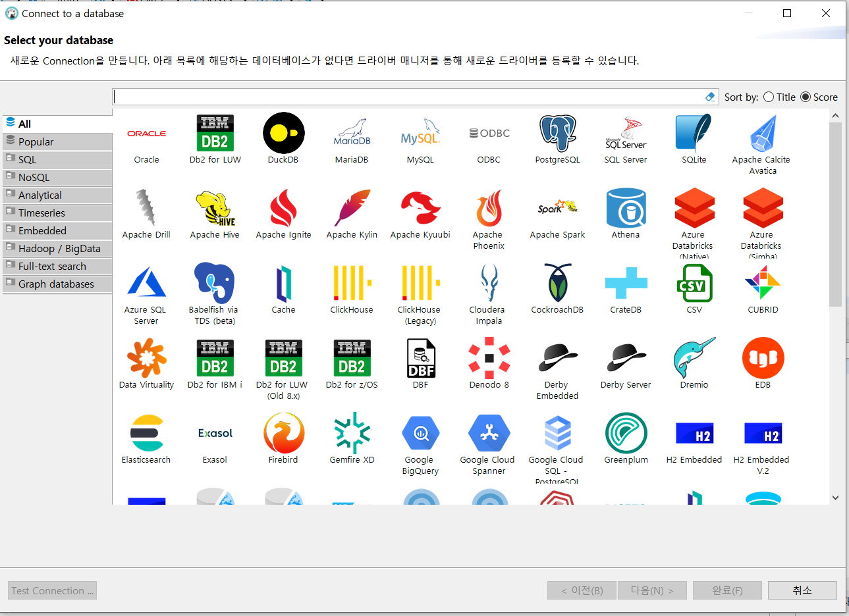This screenshot has height=616, width=849.
Task: Show the All databases category
Action: [x=57, y=124]
